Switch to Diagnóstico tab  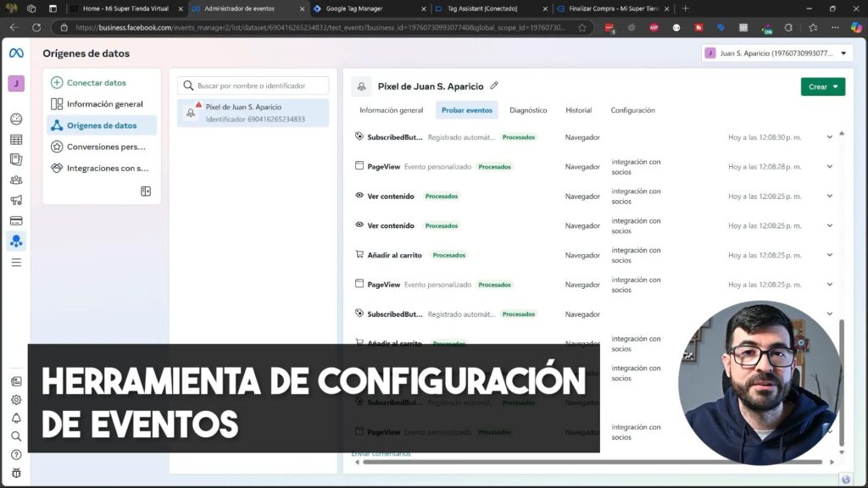point(528,110)
